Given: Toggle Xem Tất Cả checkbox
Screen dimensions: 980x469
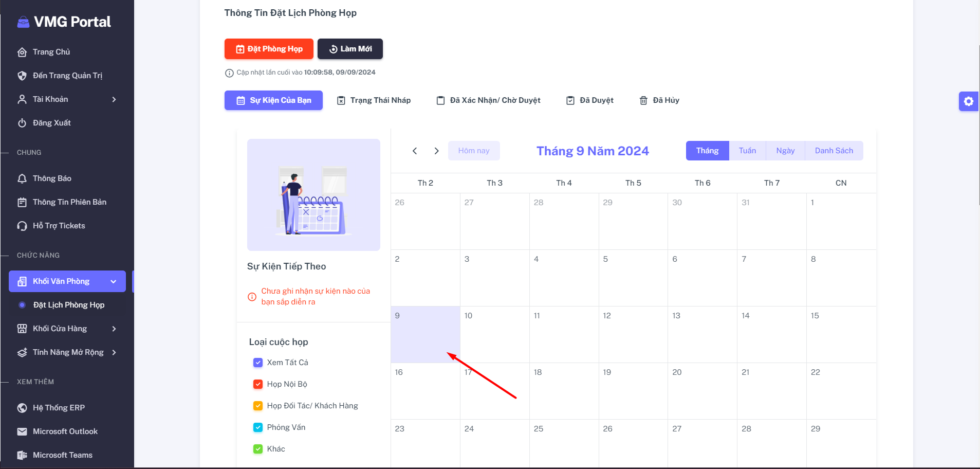Looking at the screenshot, I should pos(258,363).
